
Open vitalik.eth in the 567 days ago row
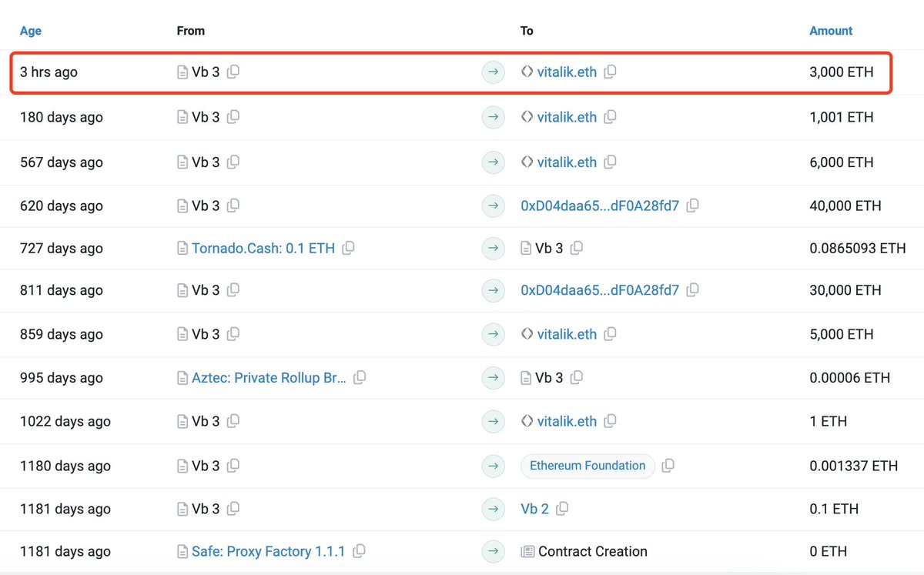[x=567, y=162]
